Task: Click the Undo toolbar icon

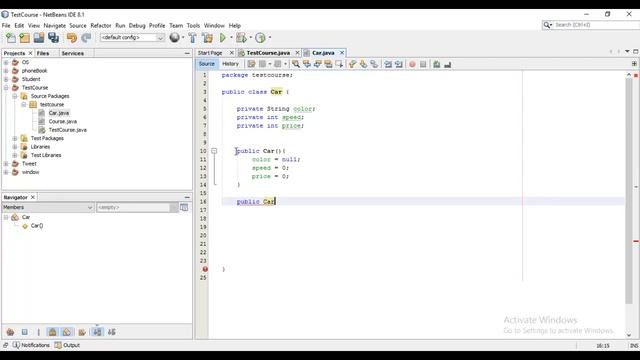Action: tap(72, 38)
